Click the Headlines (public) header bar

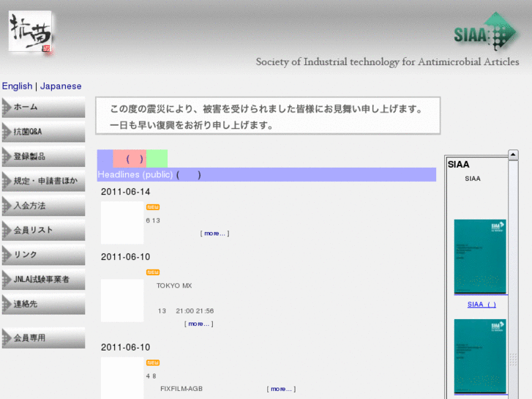[x=266, y=174]
